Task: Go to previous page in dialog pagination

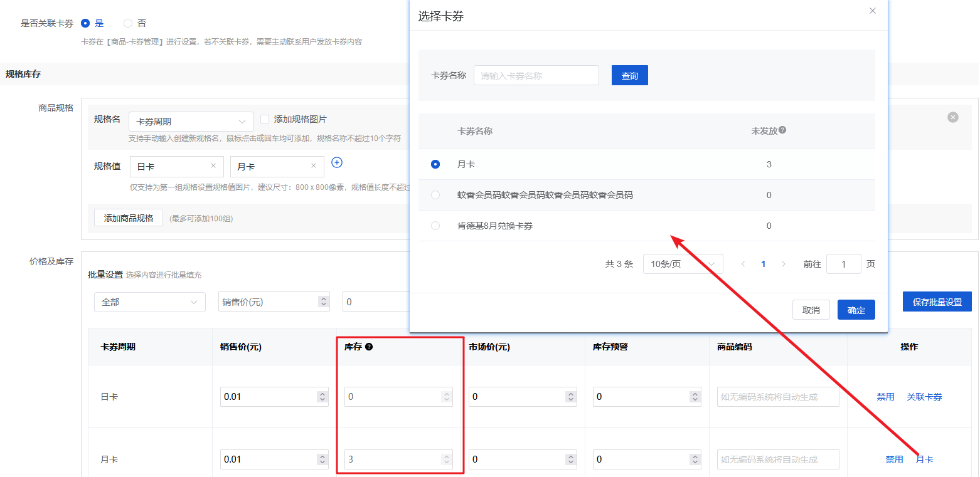Action: tap(743, 264)
